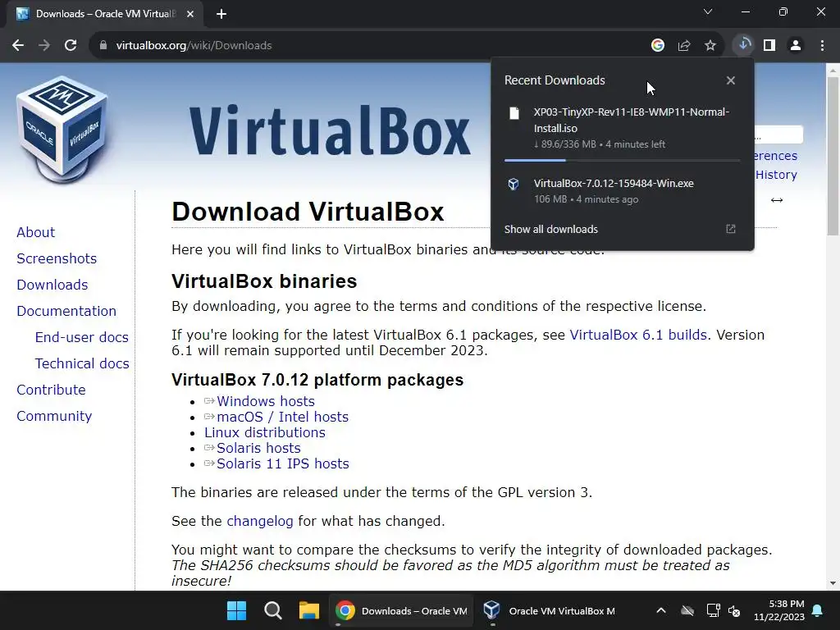840x630 pixels.
Task: Close the Recent Downloads popup
Action: tap(731, 80)
